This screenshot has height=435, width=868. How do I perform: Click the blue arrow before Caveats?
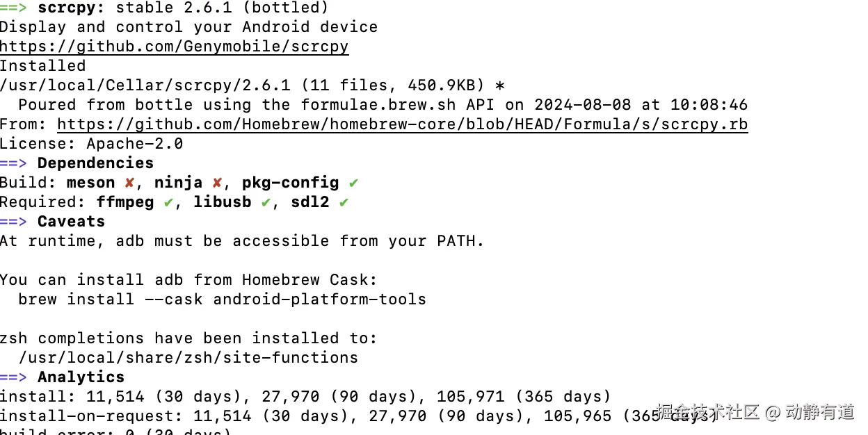click(x=13, y=222)
